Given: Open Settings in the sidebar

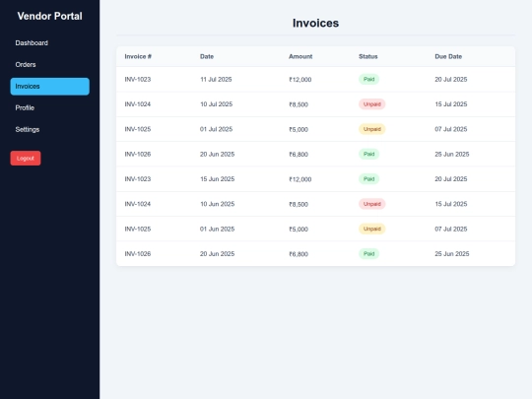Looking at the screenshot, I should click(x=49, y=129).
